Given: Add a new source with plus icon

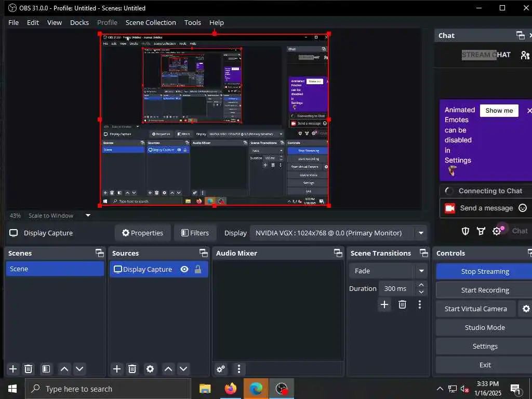Looking at the screenshot, I should pyautogui.click(x=117, y=369).
